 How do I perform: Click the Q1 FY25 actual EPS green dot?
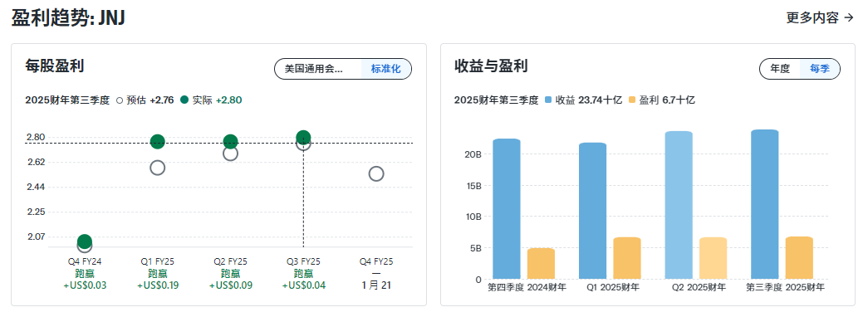(x=157, y=142)
